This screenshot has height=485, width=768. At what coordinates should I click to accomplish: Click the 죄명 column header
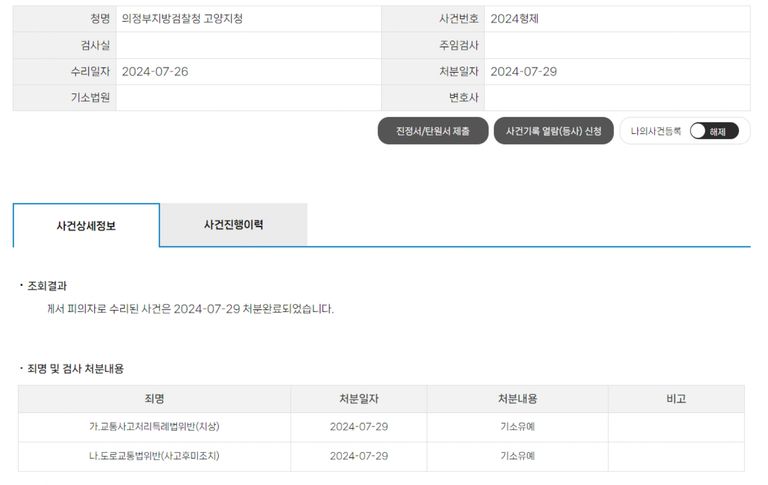(x=154, y=399)
